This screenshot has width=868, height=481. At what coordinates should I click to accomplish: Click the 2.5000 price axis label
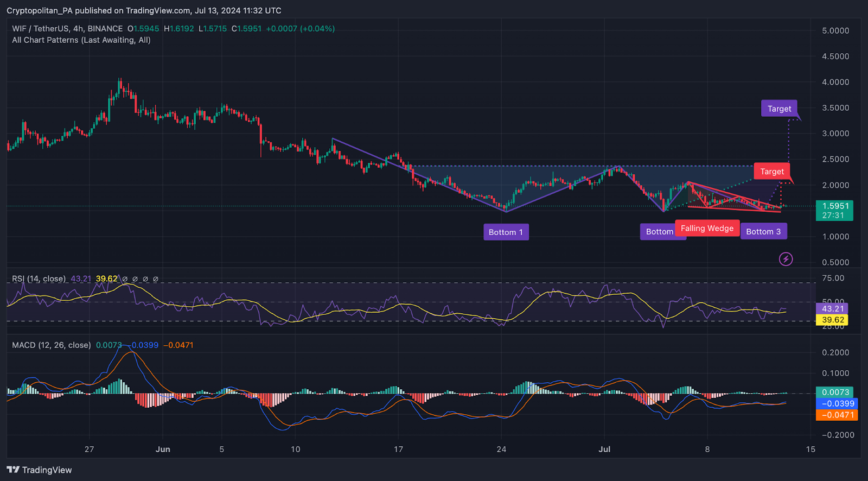(x=835, y=160)
